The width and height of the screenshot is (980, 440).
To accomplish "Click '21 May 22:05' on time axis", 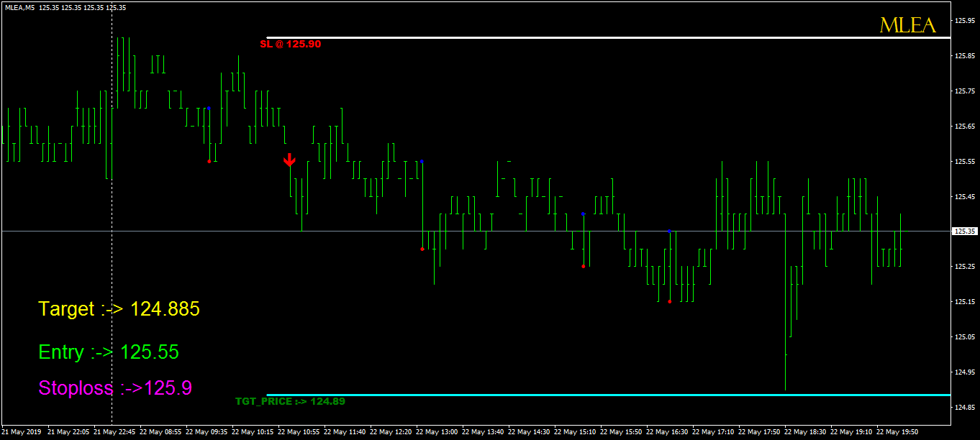I will coord(68,432).
